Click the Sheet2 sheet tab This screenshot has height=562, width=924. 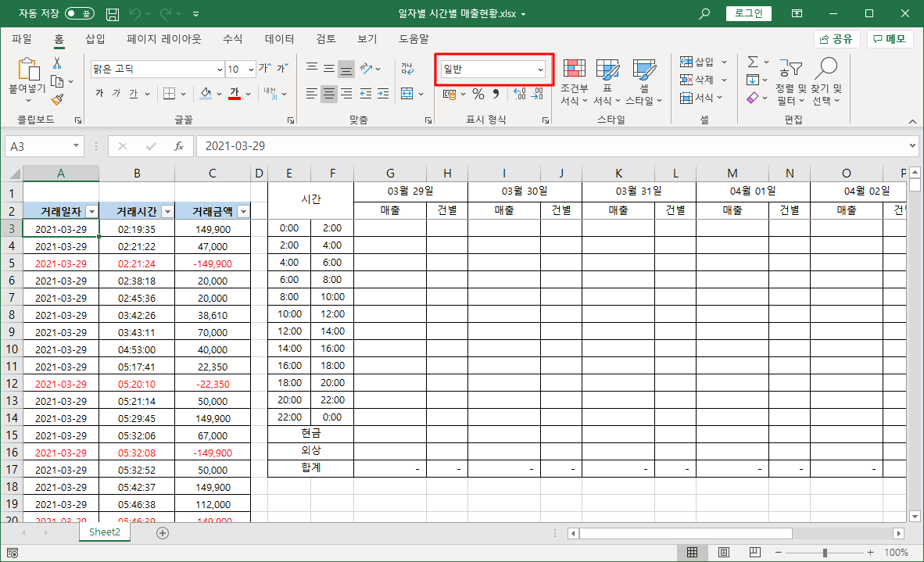tap(105, 532)
